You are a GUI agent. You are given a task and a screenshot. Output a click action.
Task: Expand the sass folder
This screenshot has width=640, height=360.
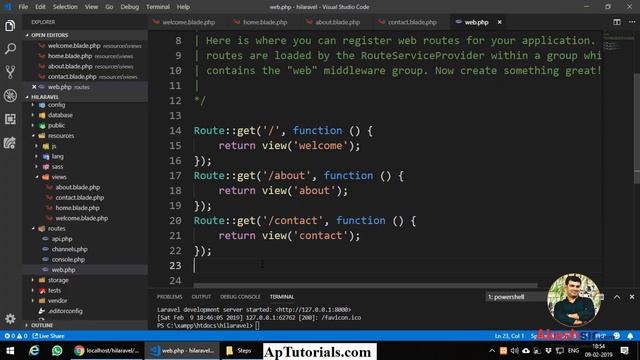pos(57,167)
